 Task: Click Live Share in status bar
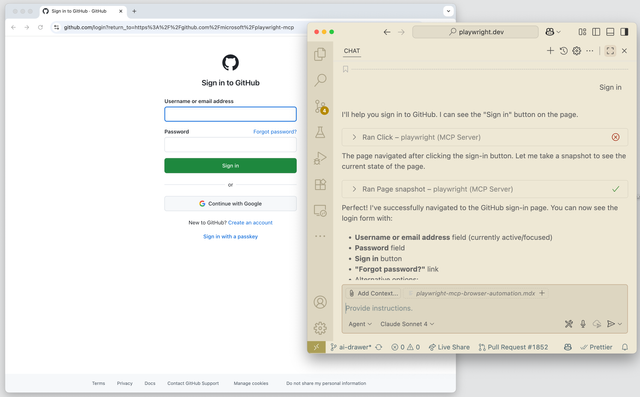[x=449, y=347]
